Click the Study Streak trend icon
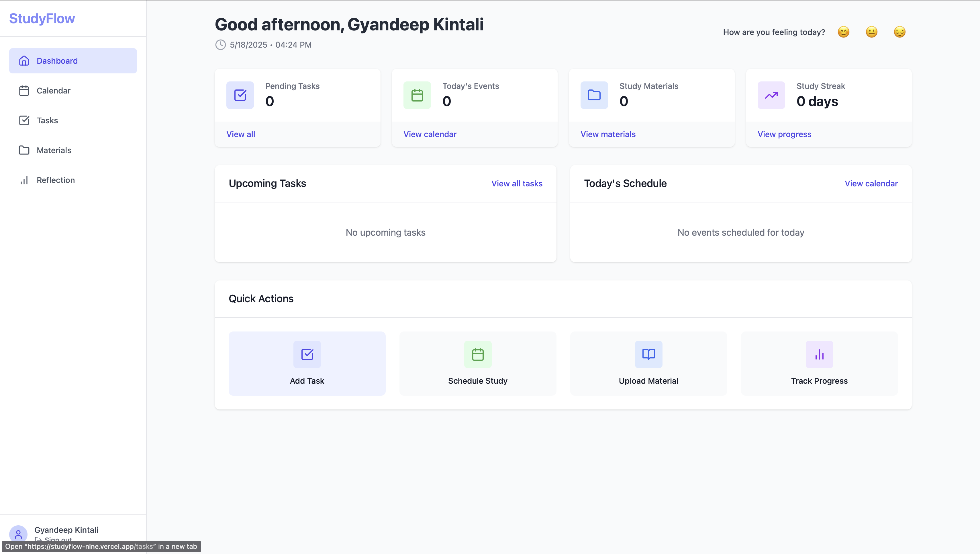The image size is (980, 554). (x=771, y=95)
